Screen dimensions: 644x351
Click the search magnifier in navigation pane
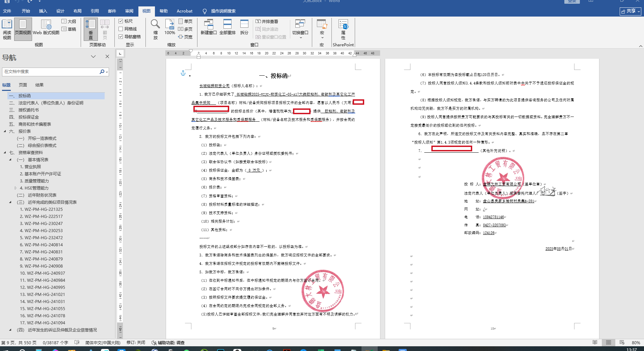tap(102, 72)
